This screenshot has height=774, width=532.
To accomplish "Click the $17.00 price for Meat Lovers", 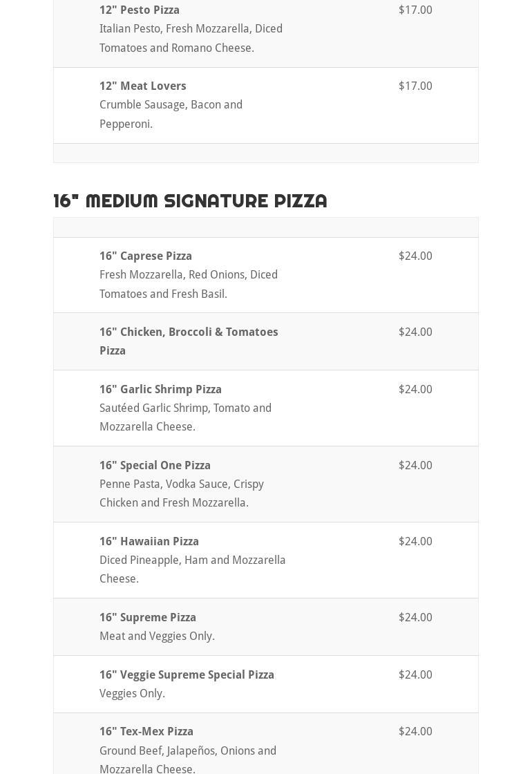I will [415, 86].
